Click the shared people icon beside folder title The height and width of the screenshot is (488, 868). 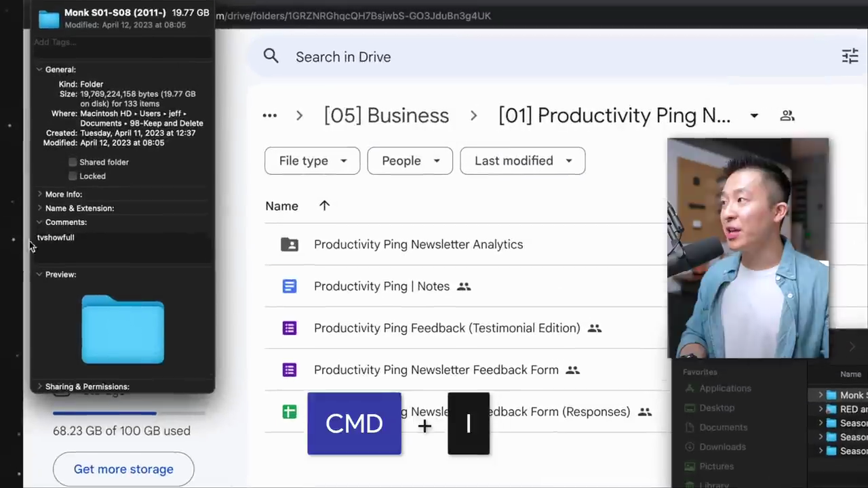coord(787,116)
